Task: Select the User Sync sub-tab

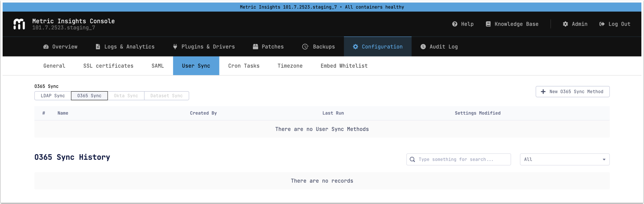Action: (196, 66)
